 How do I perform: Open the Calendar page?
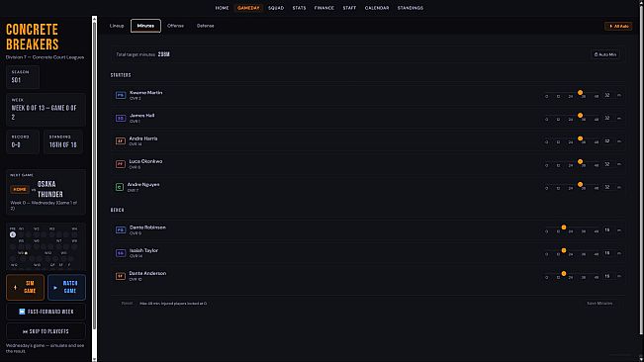[x=377, y=8]
